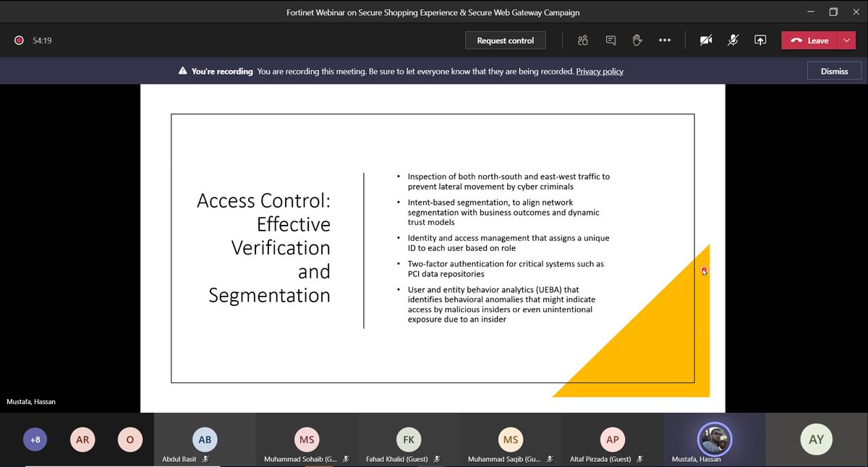Unmute your microphone
Screen dimensions: 868x467
tap(733, 40)
